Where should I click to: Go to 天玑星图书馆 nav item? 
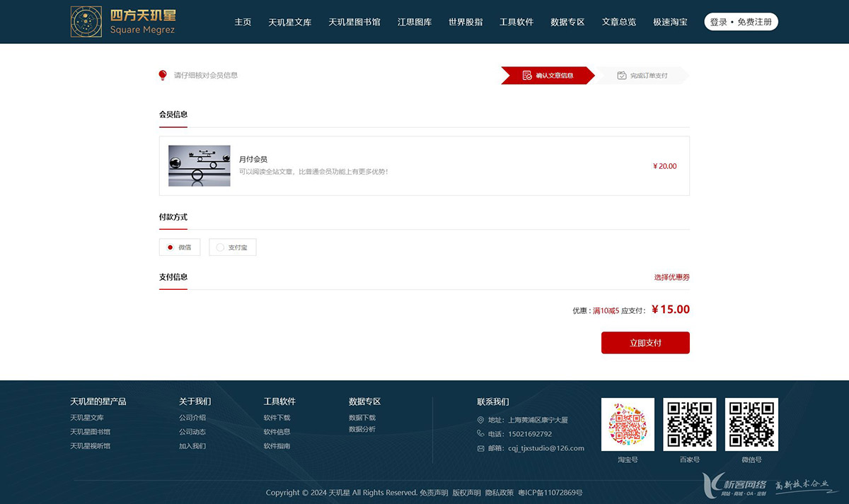click(x=354, y=22)
